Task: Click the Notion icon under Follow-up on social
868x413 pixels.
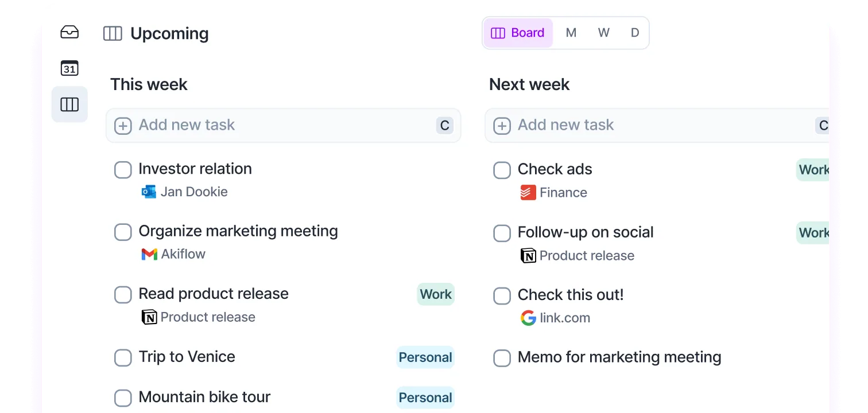Action: (x=528, y=255)
